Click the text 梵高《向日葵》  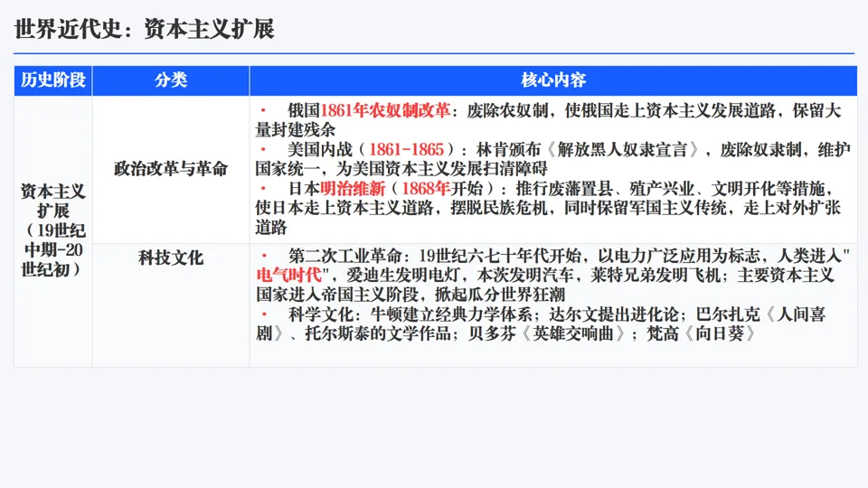(702, 333)
